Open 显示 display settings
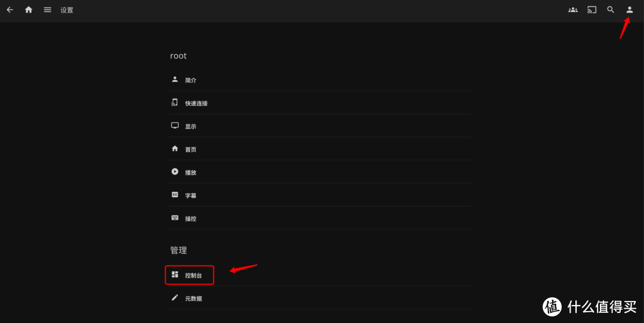Screen dimensions: 644x323 tap(191, 127)
